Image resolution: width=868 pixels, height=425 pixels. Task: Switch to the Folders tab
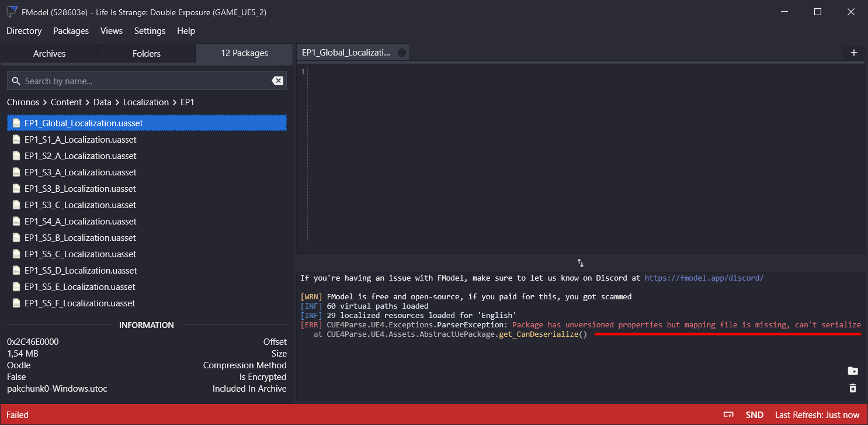tap(147, 53)
